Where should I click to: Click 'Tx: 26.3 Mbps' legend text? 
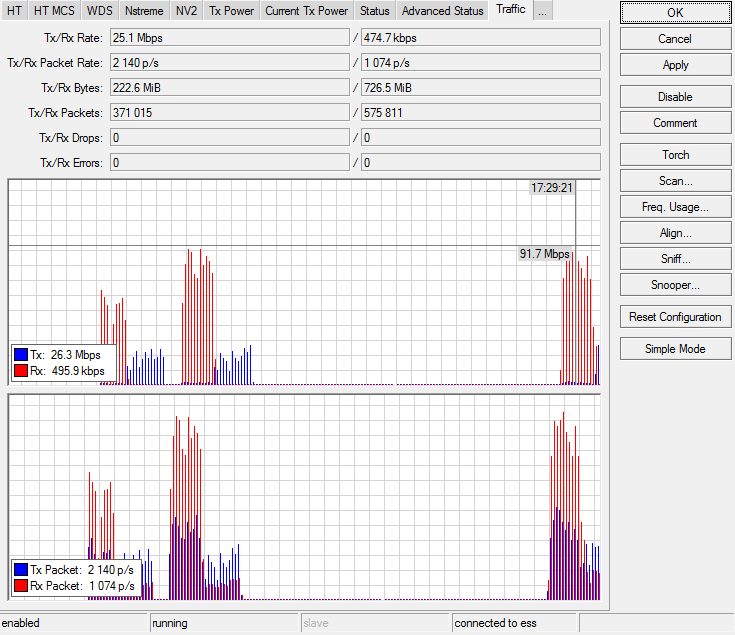tap(66, 355)
